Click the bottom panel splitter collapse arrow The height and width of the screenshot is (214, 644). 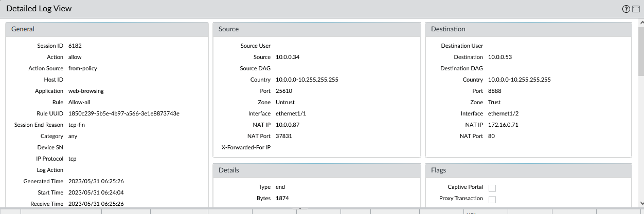click(x=299, y=208)
